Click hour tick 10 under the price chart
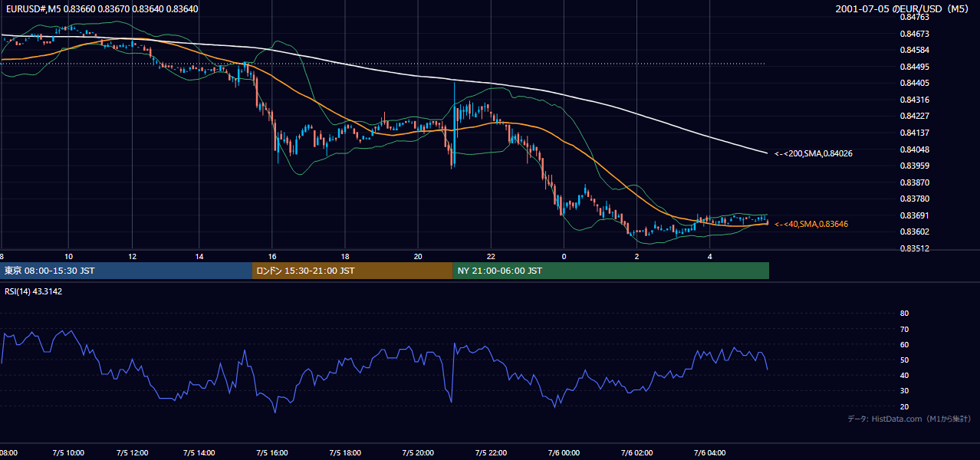 pos(68,256)
